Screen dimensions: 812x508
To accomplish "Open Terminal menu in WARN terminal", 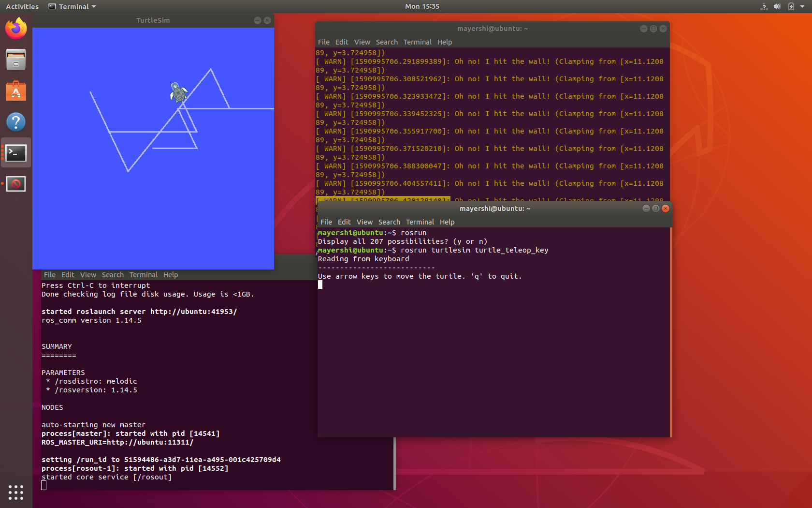I will pyautogui.click(x=417, y=42).
